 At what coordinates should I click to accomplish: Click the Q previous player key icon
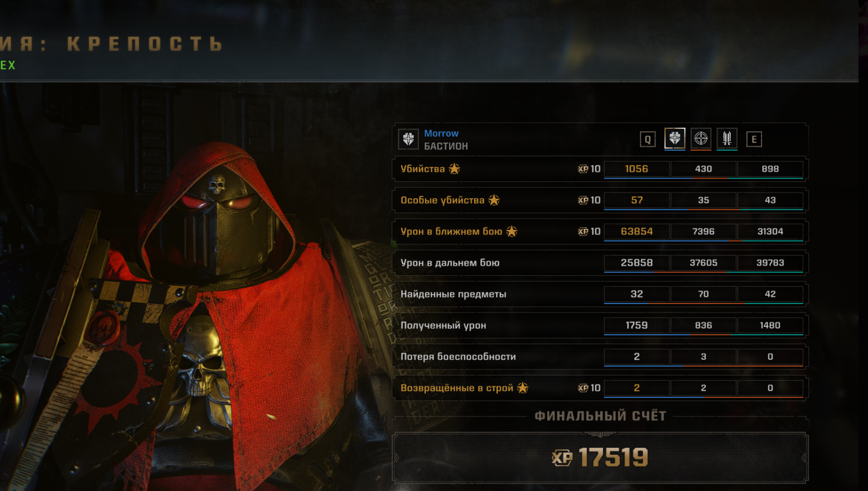coord(648,139)
